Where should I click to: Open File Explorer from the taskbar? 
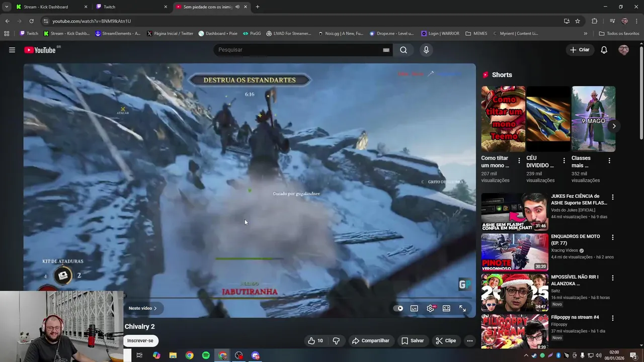click(173, 355)
